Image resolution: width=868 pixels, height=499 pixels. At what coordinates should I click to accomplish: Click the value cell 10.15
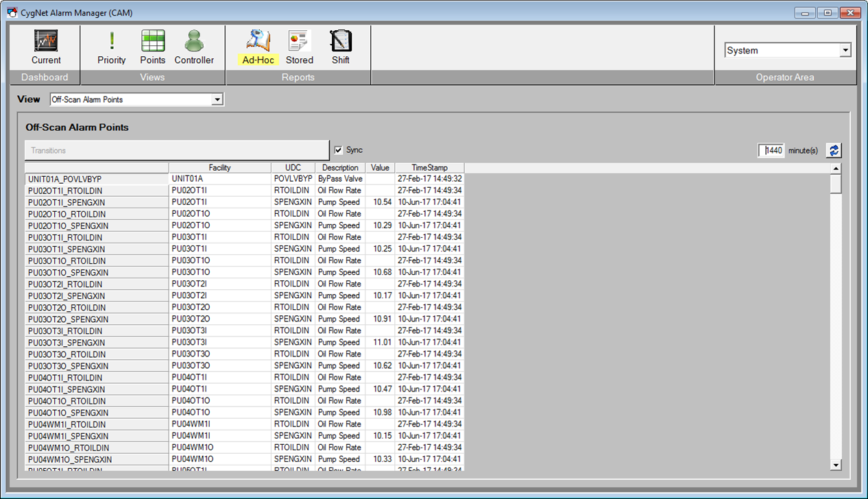(x=381, y=436)
